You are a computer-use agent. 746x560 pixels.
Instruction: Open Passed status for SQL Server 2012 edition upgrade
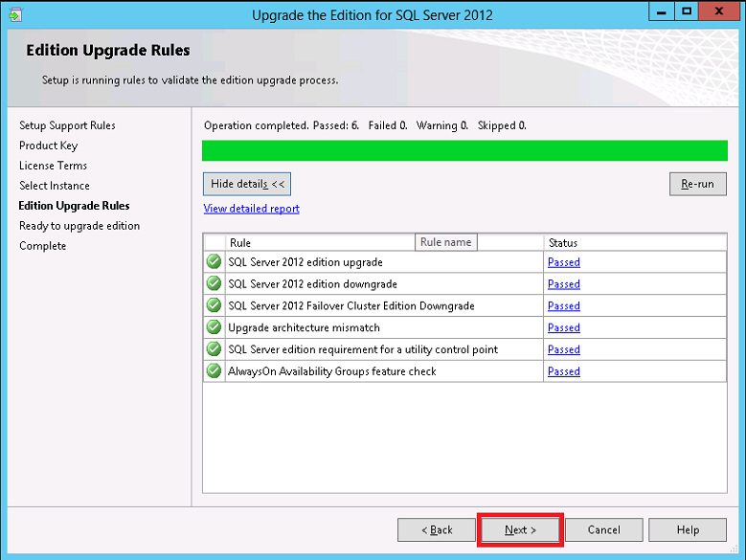[564, 262]
